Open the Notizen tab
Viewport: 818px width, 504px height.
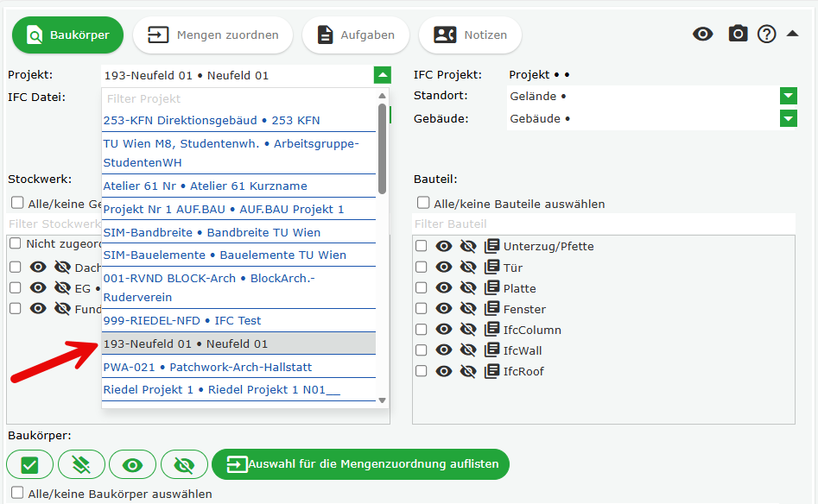pyautogui.click(x=471, y=35)
